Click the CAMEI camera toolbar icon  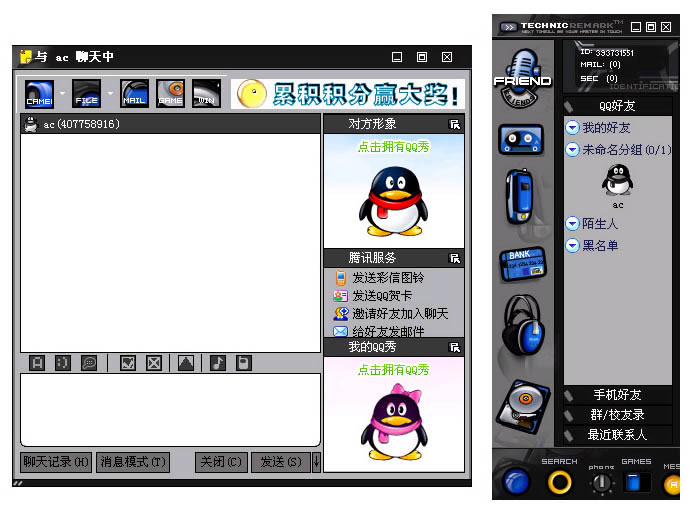point(39,94)
